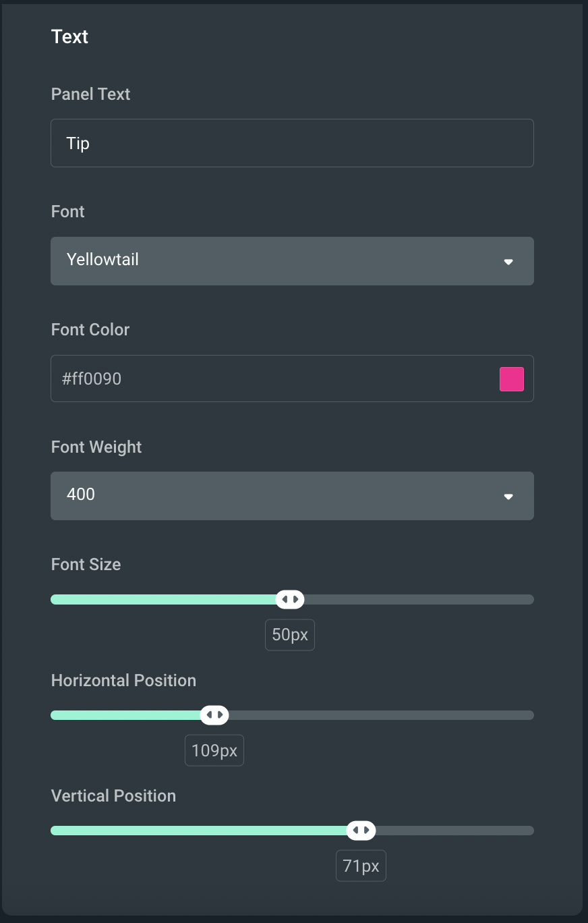
Task: Click the Panel Text input showing Tip
Action: (x=292, y=143)
